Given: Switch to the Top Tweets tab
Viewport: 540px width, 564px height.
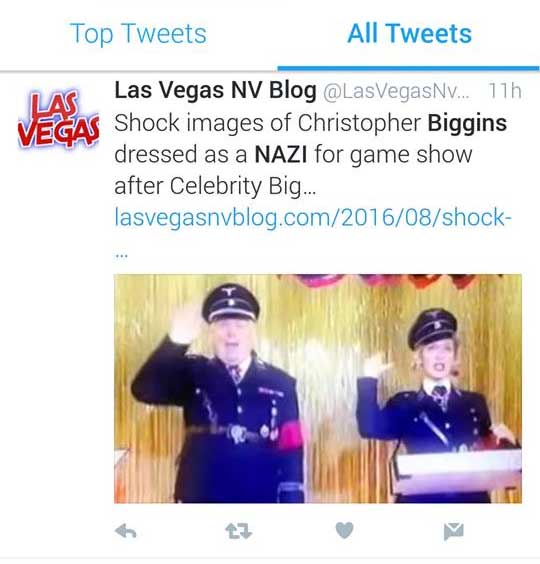Looking at the screenshot, I should tap(138, 34).
